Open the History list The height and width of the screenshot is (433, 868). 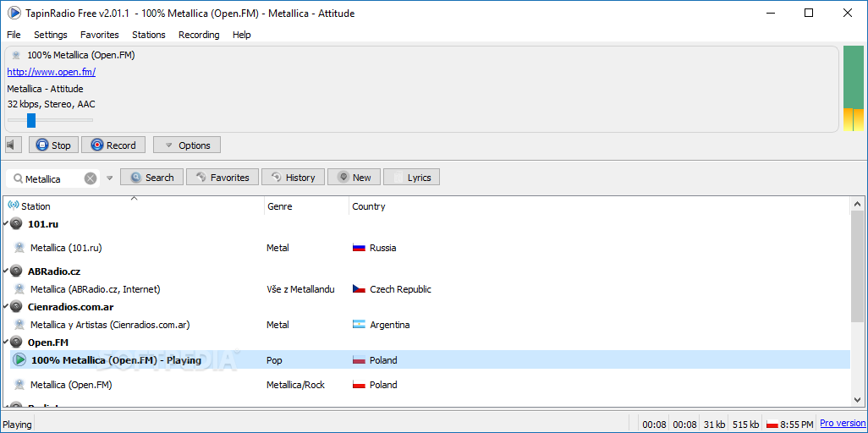(x=293, y=178)
